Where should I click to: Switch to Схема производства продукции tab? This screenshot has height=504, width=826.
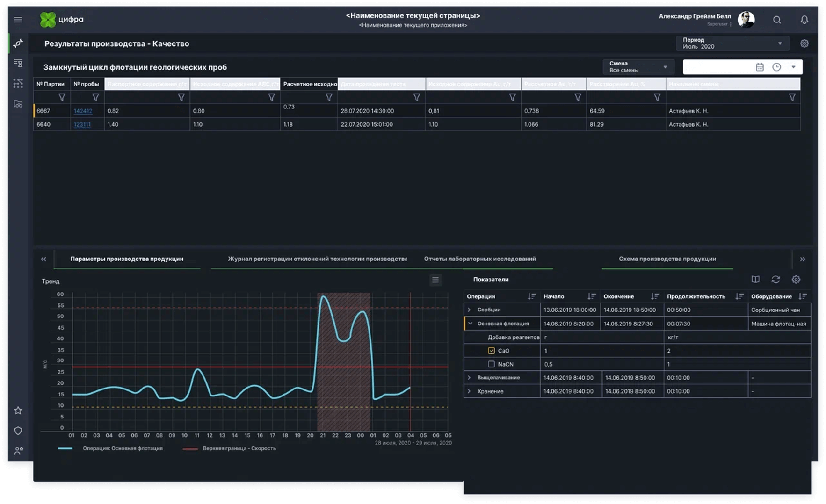pos(667,259)
